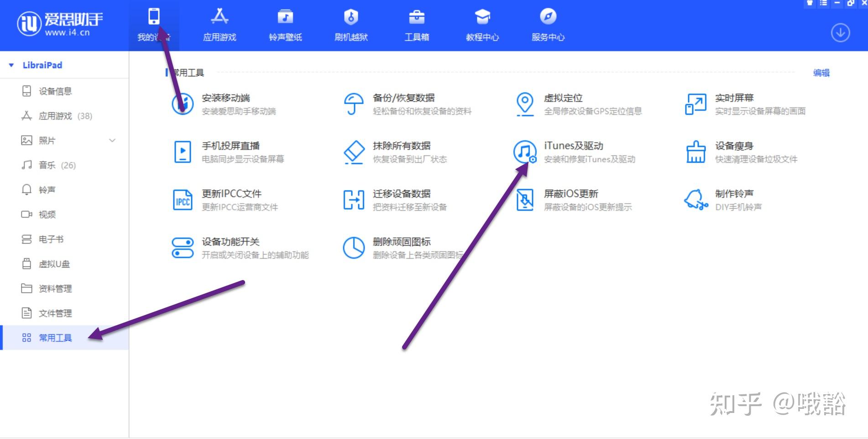This screenshot has width=868, height=439.
Task: Click the 爱思助手 i4.cn logo
Action: pyautogui.click(x=60, y=24)
